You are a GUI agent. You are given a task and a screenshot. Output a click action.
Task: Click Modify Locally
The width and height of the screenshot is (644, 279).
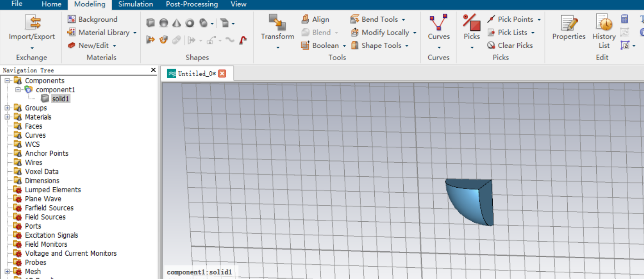380,32
